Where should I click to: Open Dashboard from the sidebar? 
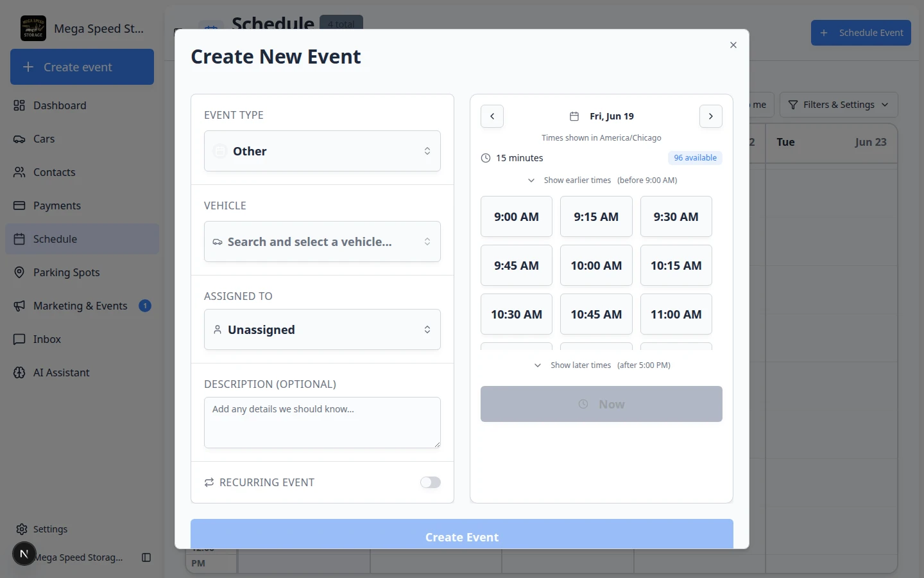[x=82, y=105]
